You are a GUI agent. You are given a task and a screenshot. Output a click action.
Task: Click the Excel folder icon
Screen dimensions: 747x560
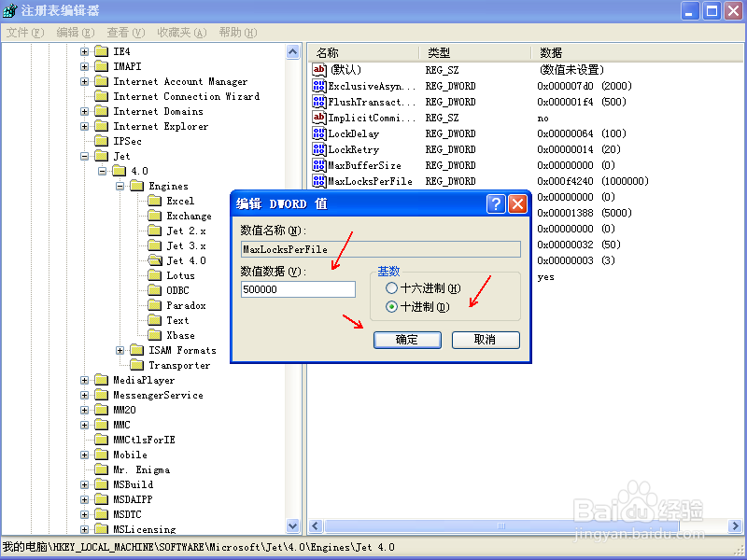(x=154, y=201)
